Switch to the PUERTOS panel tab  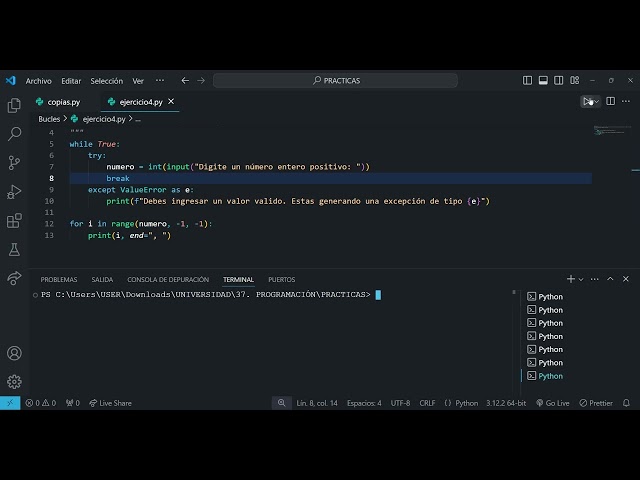coord(282,280)
